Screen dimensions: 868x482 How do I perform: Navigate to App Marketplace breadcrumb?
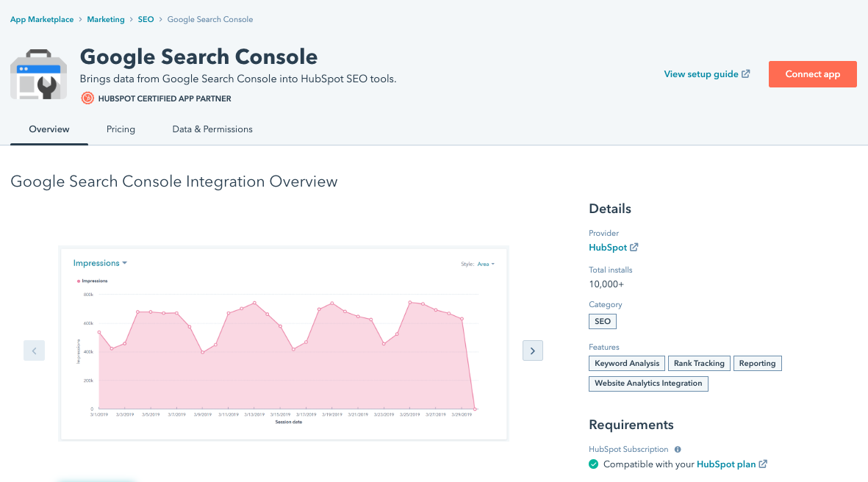42,19
